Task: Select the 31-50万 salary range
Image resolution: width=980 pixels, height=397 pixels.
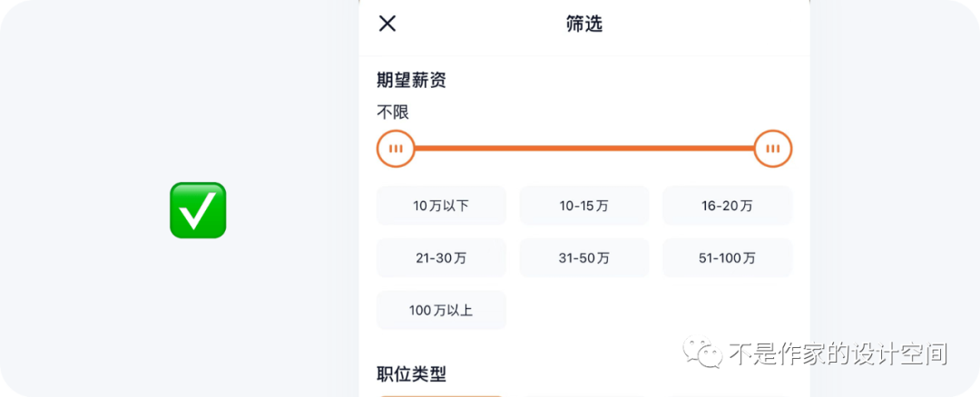Action: coord(583,258)
